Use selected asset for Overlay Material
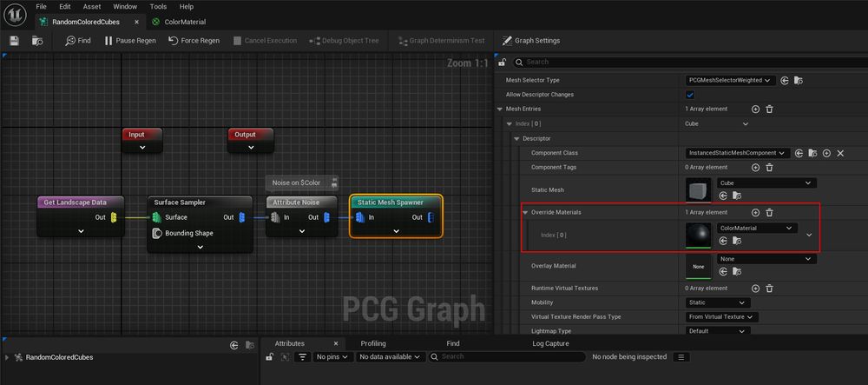The image size is (868, 385). click(723, 271)
